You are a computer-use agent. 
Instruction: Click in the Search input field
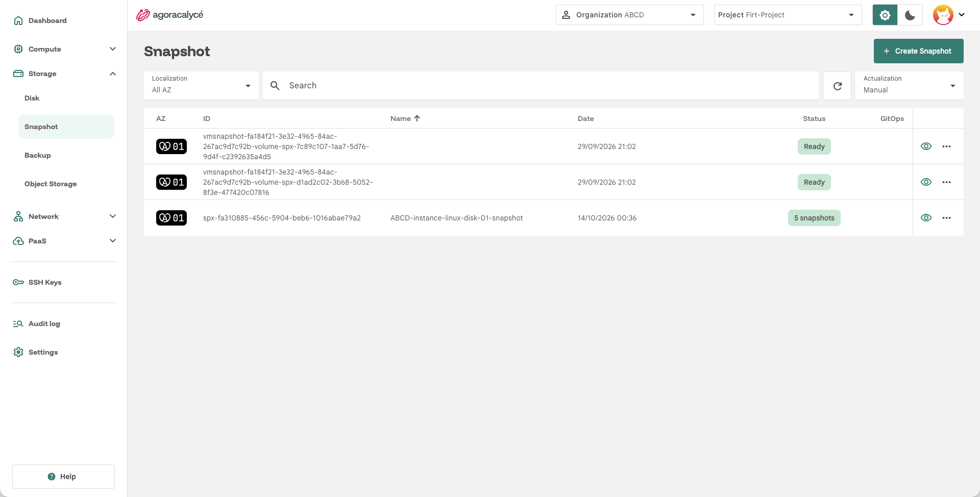click(541, 86)
